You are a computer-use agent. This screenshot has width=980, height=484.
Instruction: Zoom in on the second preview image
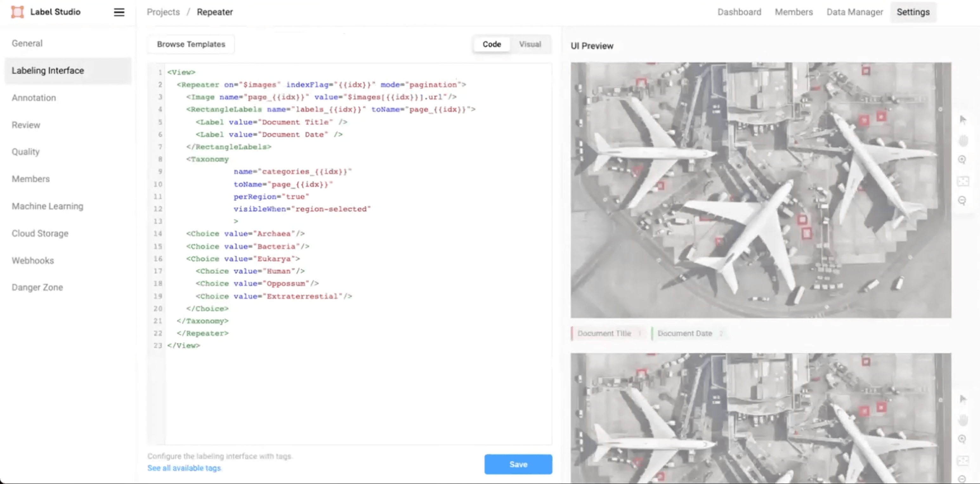(962, 439)
